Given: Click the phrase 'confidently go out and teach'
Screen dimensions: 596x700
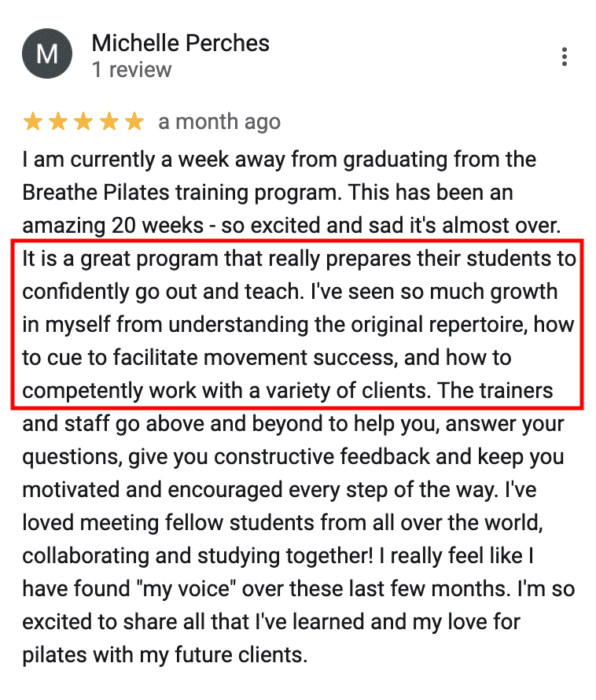Looking at the screenshot, I should 160,292.
